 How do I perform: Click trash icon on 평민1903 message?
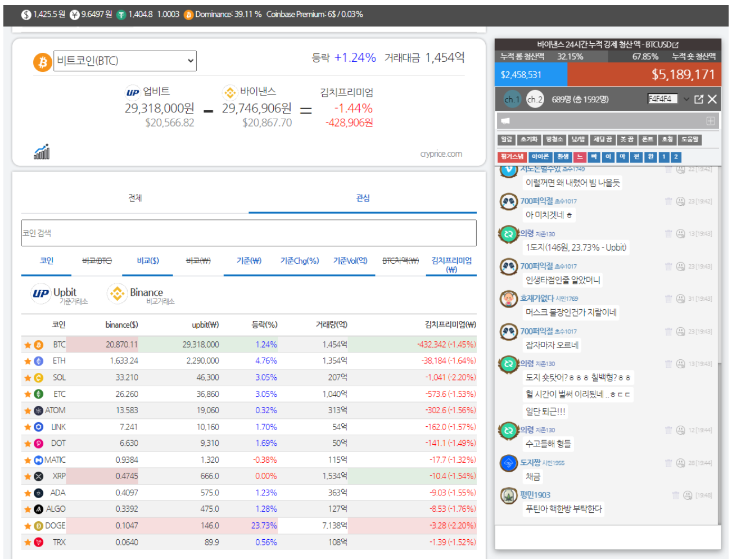676,495
